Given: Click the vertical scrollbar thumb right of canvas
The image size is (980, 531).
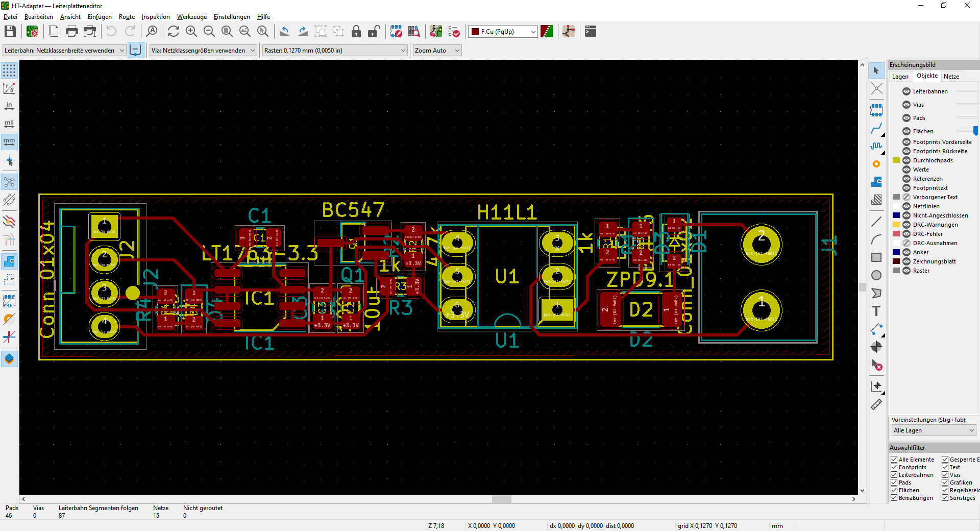Looking at the screenshot, I should (862, 287).
